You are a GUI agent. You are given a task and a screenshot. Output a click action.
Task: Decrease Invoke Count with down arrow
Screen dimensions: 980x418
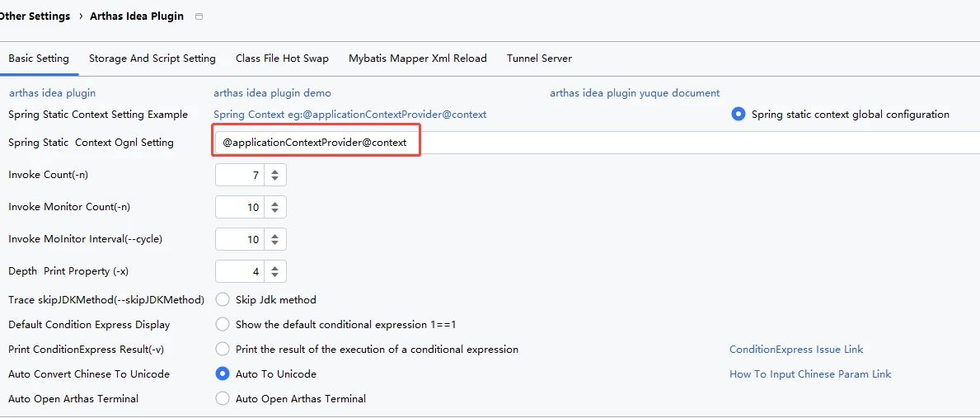pyautogui.click(x=275, y=179)
